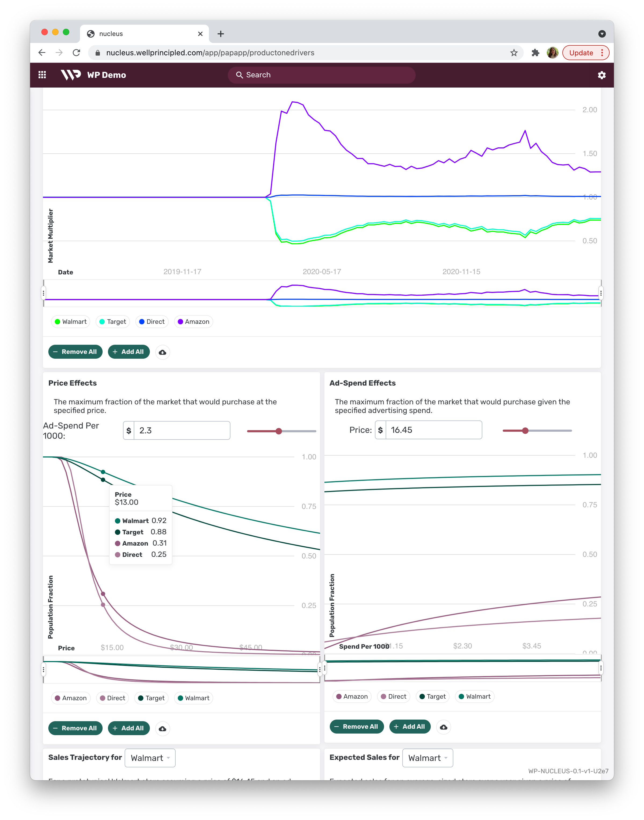Viewport: 644px width, 820px height.
Task: Open Expected Sales for Walmart dropdown
Action: point(428,758)
